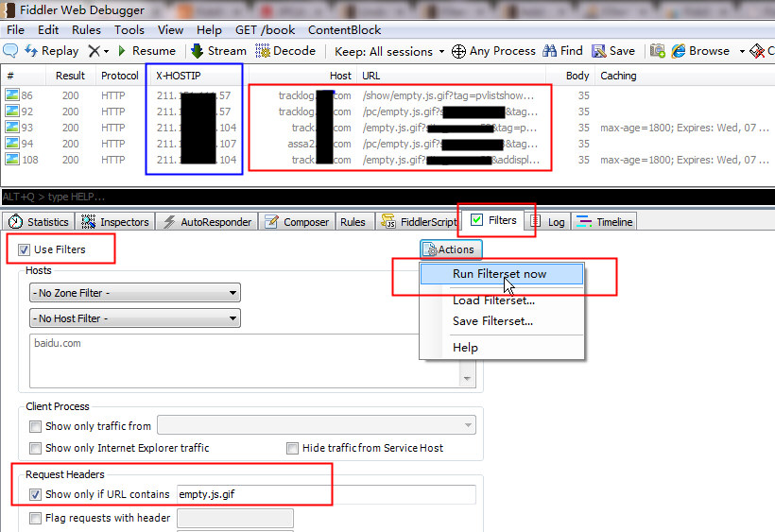Click the URL contains text field
Image resolution: width=775 pixels, height=532 pixels.
pos(326,494)
